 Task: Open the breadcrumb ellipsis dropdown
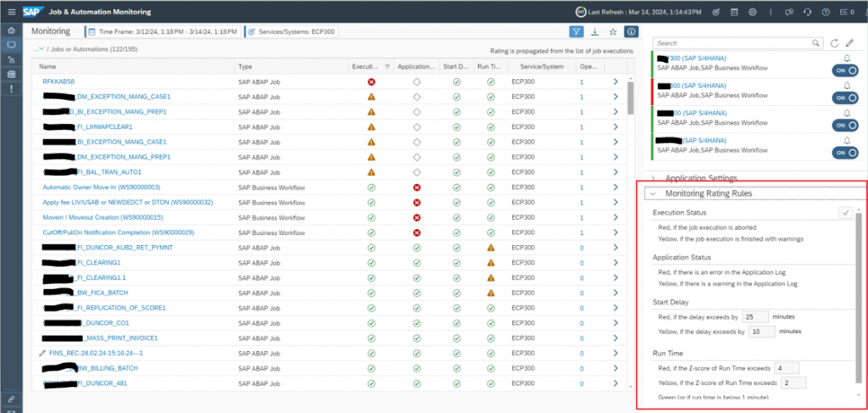click(39, 49)
